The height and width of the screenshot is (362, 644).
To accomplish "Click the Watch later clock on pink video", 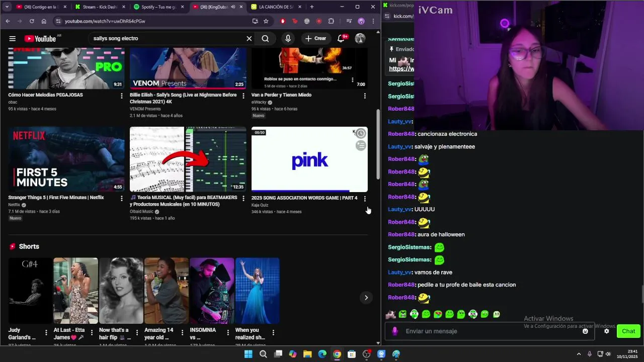I will 361,133.
